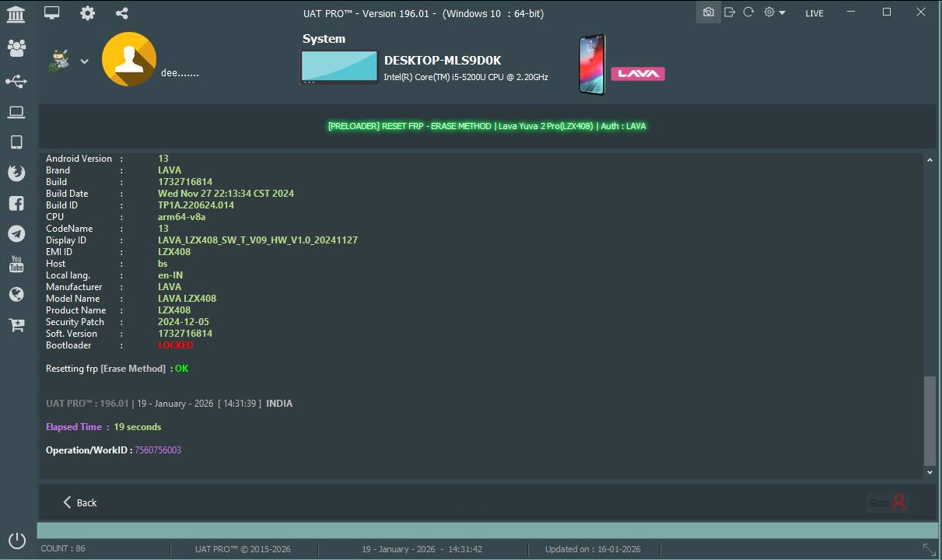Click the bank building icon in sidebar
This screenshot has width=942, height=560.
pyautogui.click(x=16, y=13)
